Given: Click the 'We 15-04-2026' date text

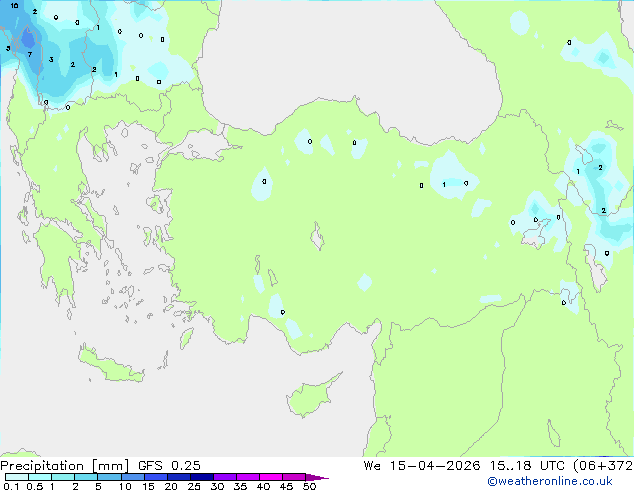Looking at the screenshot, I should (x=422, y=466).
